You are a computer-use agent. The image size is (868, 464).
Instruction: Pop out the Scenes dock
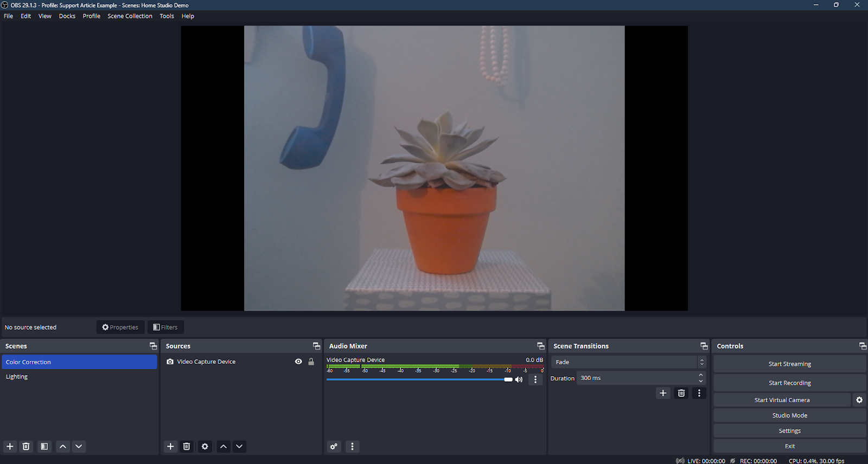point(153,346)
